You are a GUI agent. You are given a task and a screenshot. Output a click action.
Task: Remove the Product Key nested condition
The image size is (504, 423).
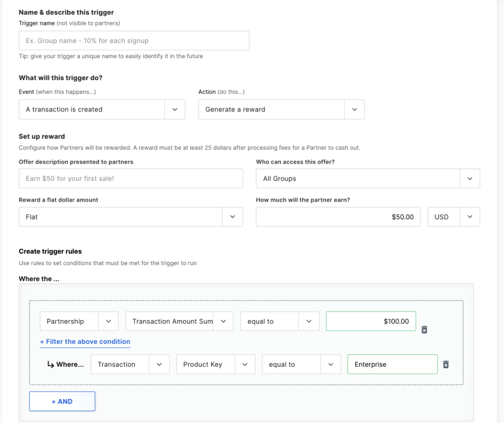[x=445, y=364]
